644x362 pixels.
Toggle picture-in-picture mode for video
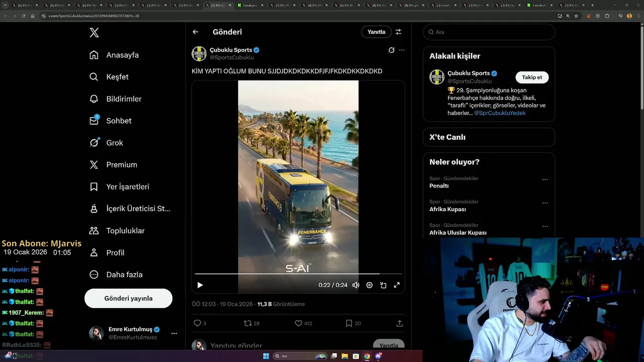point(383,285)
